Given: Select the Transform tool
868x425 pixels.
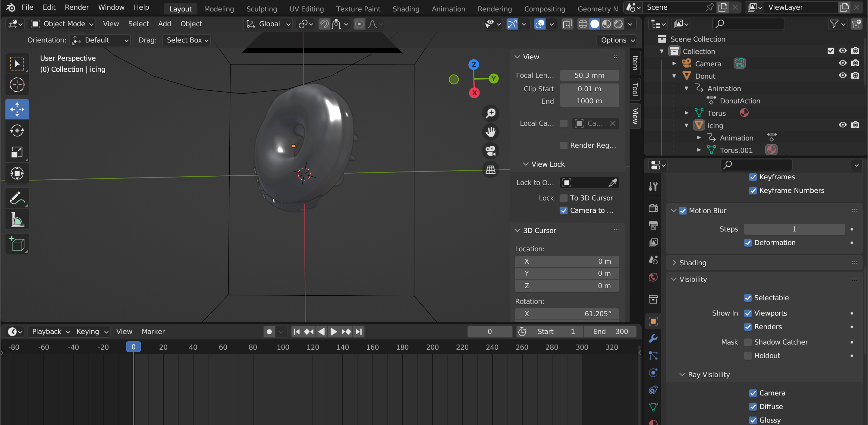Looking at the screenshot, I should click(x=17, y=173).
